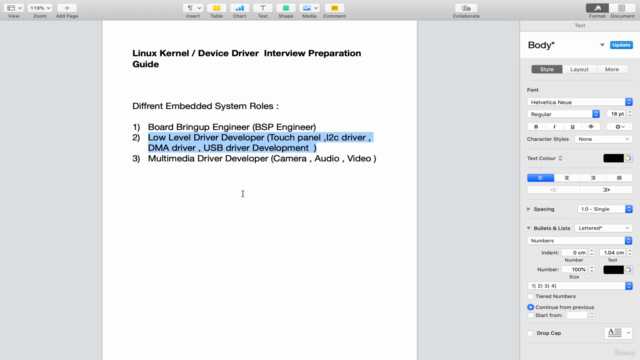
Task: Select Continue from previous radio button
Action: [531, 307]
